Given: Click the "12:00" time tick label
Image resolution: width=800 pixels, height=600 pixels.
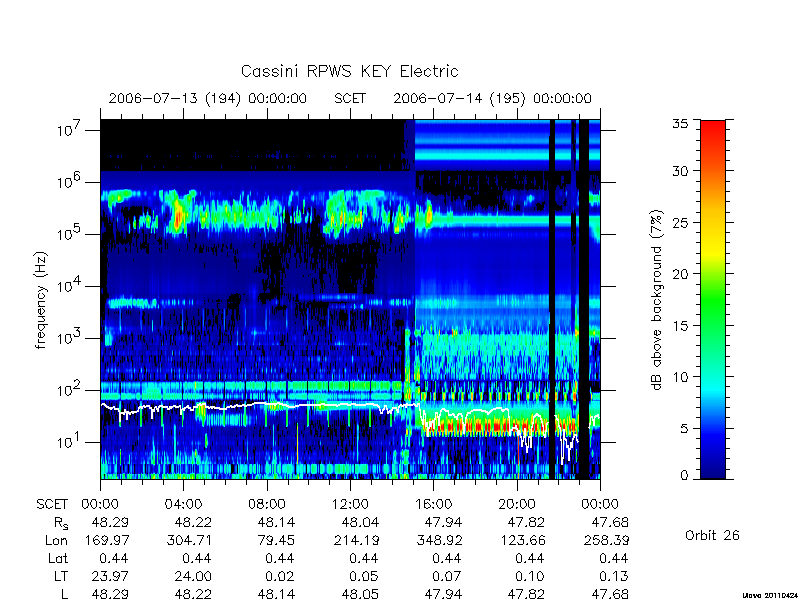Looking at the screenshot, I should click(x=350, y=504).
